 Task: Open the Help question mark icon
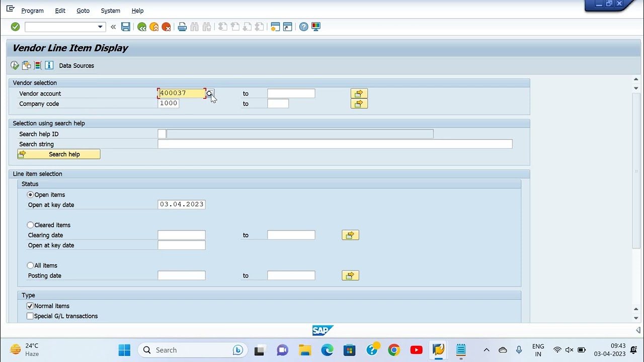point(303,27)
